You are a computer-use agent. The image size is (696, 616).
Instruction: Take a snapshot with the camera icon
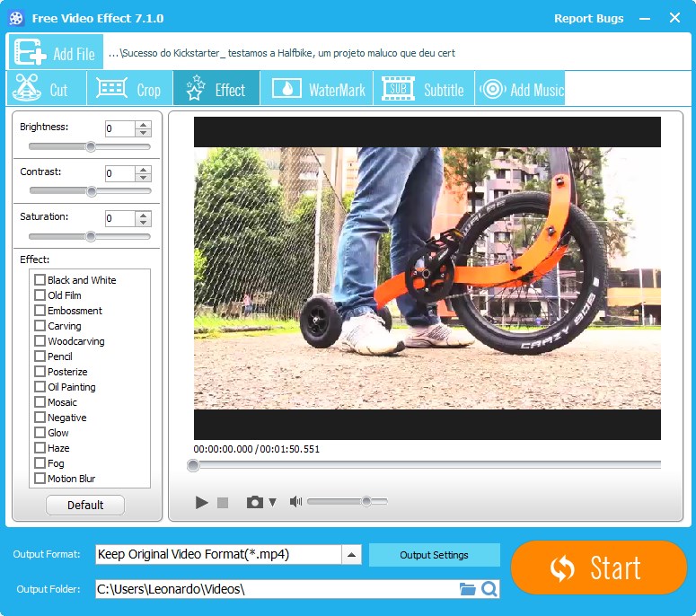[x=255, y=502]
